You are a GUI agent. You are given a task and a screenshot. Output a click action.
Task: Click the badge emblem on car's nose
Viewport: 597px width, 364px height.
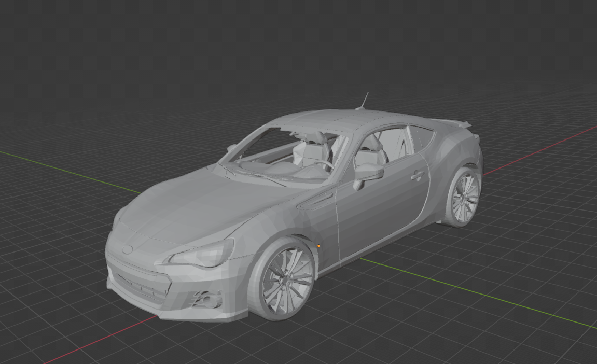(128, 249)
